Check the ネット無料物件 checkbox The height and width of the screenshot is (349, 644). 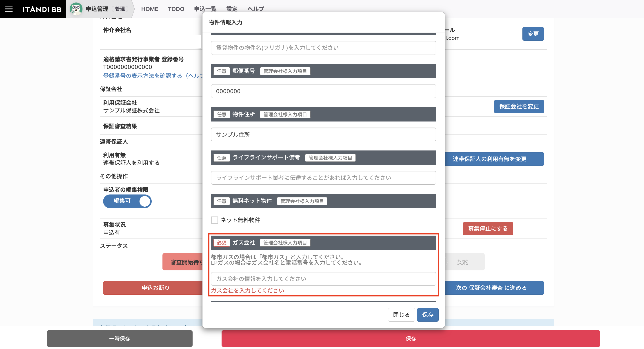(215, 220)
